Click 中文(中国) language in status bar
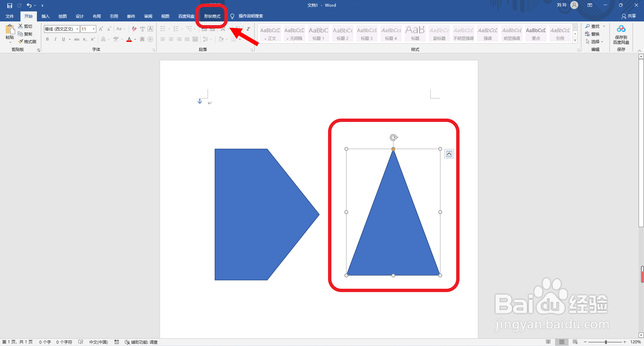This screenshot has width=644, height=346. [x=98, y=342]
